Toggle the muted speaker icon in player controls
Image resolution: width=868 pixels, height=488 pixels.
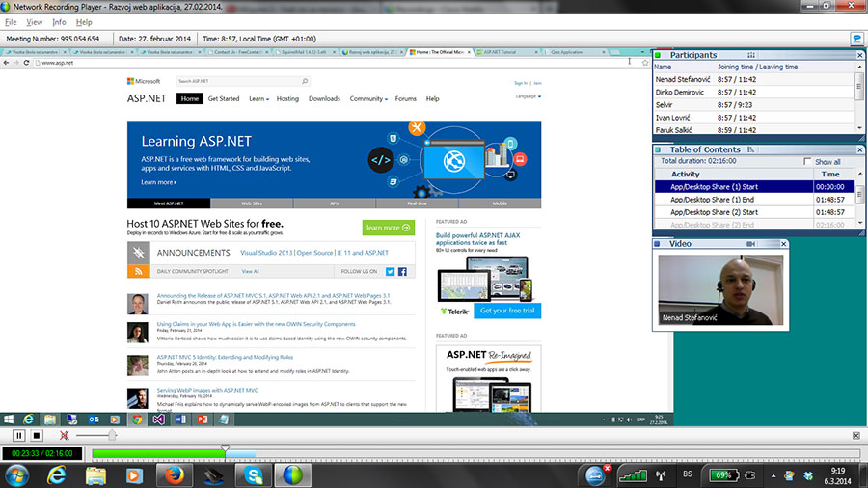[x=65, y=435]
